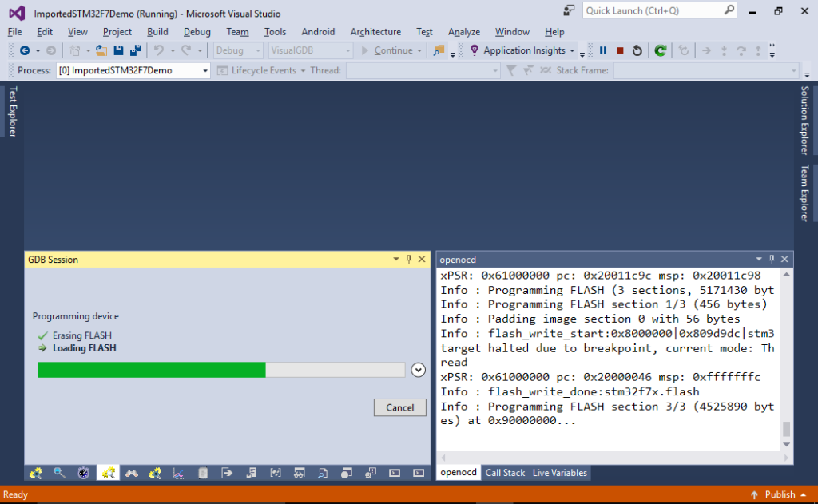Viewport: 818px width, 504px height.
Task: Click the Restart debugging icon
Action: 637,50
